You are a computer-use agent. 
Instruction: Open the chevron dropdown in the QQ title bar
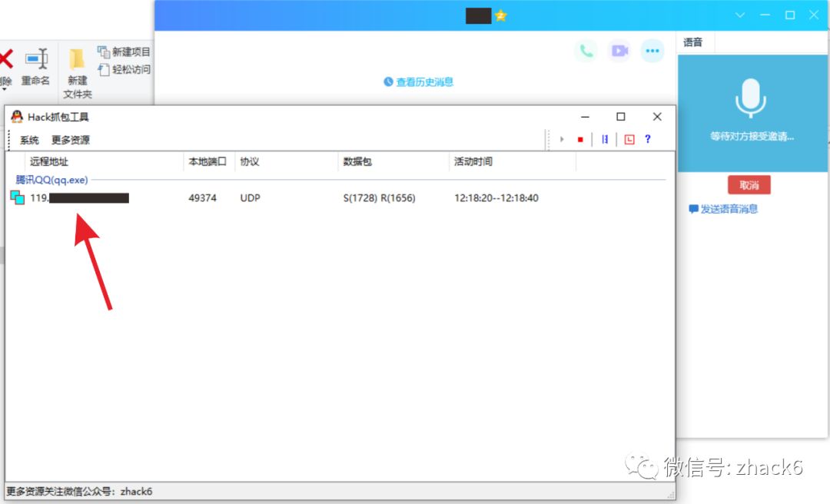[x=740, y=15]
